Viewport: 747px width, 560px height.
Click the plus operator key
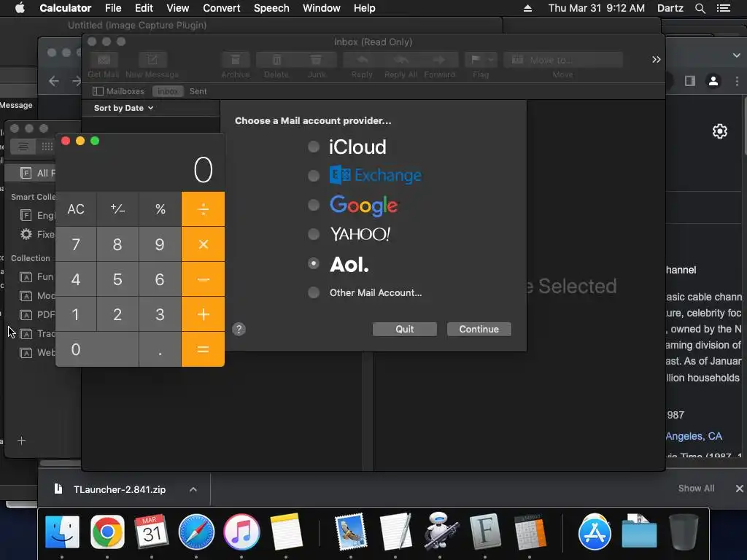click(203, 314)
